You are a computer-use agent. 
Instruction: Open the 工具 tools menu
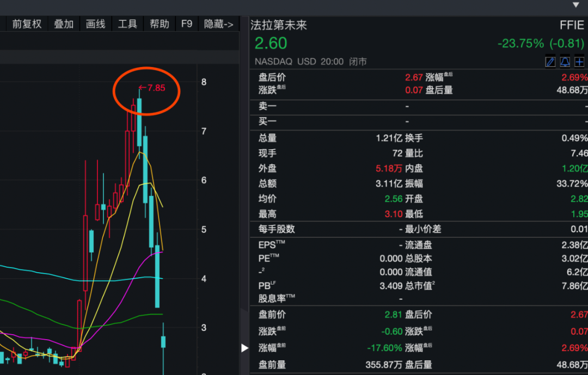[x=127, y=24]
